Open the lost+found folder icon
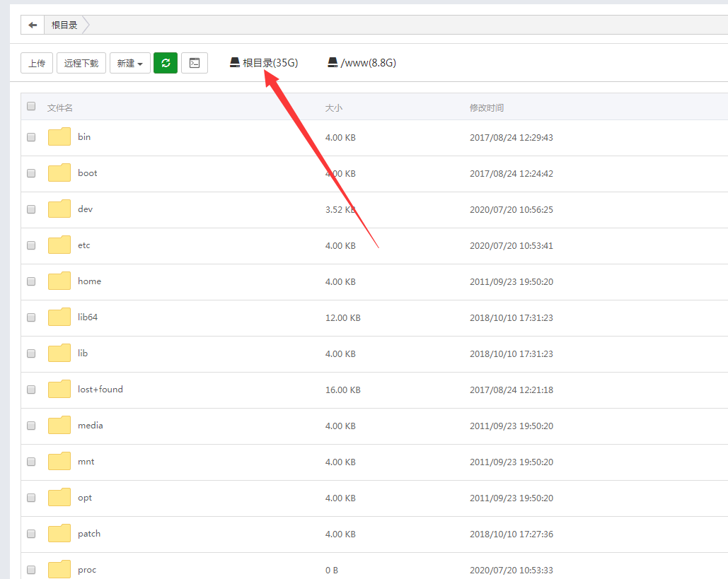728x579 pixels. click(59, 390)
